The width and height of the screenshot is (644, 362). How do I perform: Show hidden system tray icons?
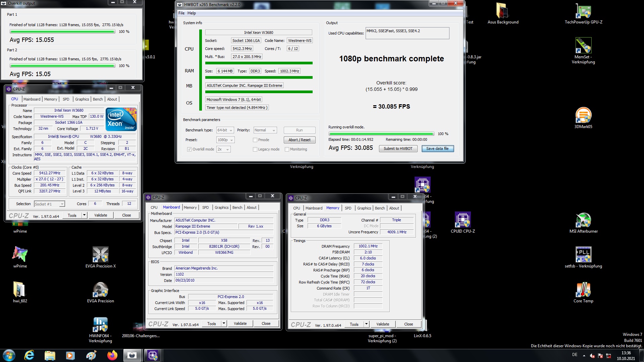tap(584, 355)
